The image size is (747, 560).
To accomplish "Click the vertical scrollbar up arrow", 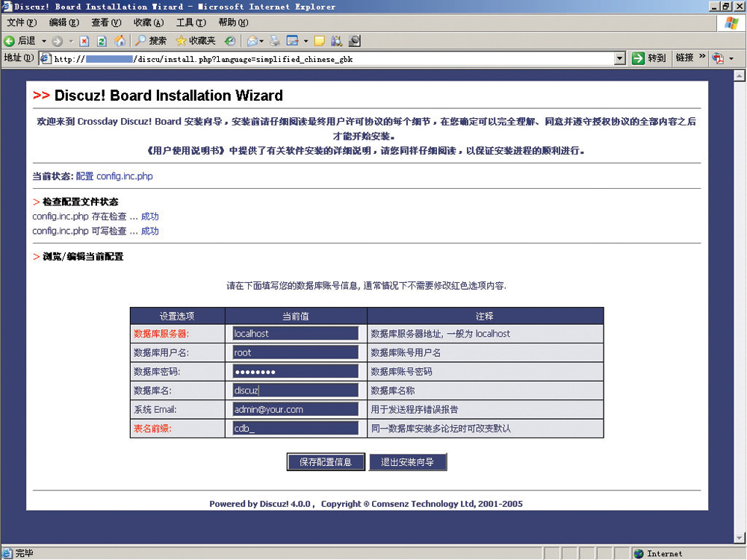I will [740, 75].
